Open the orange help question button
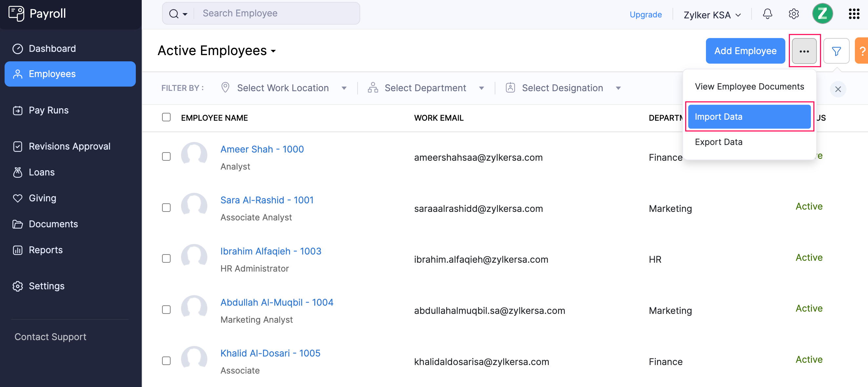This screenshot has width=868, height=387. coord(862,51)
